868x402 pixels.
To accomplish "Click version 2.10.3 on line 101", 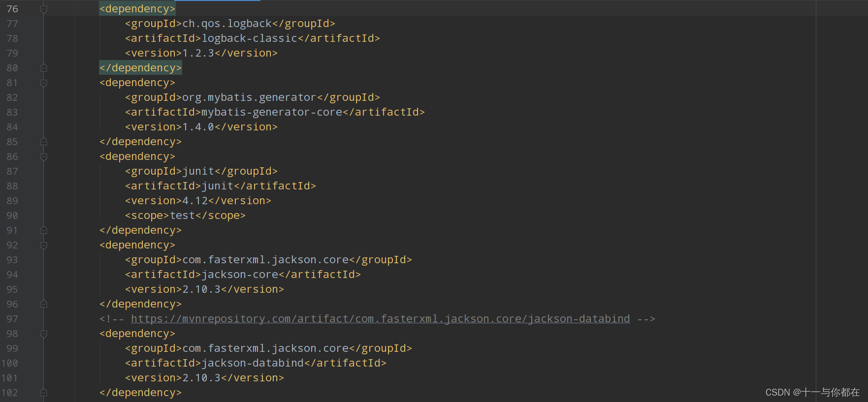I will click(202, 378).
